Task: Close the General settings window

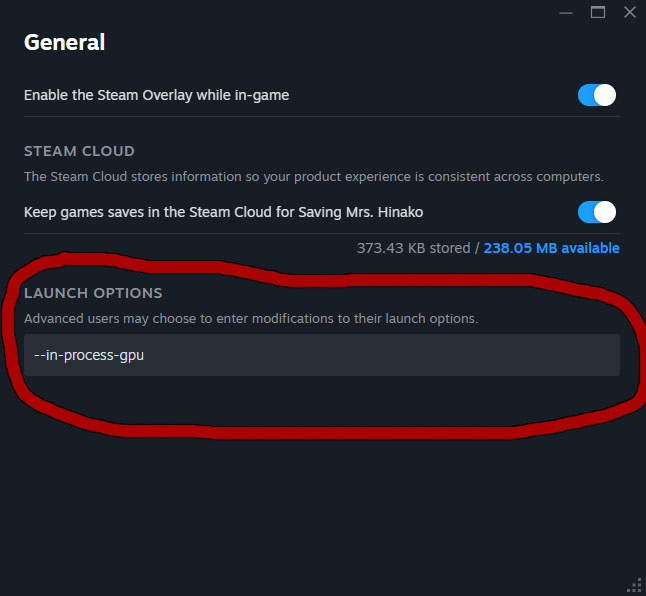Action: coord(629,12)
